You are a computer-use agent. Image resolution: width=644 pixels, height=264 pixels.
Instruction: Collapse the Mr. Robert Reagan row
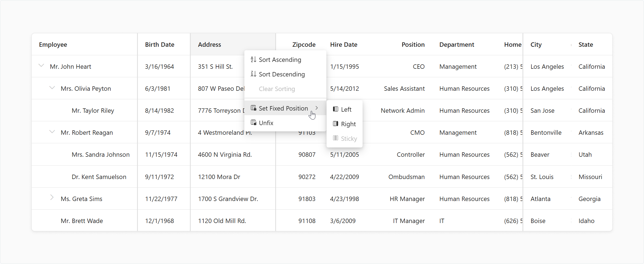pyautogui.click(x=52, y=131)
